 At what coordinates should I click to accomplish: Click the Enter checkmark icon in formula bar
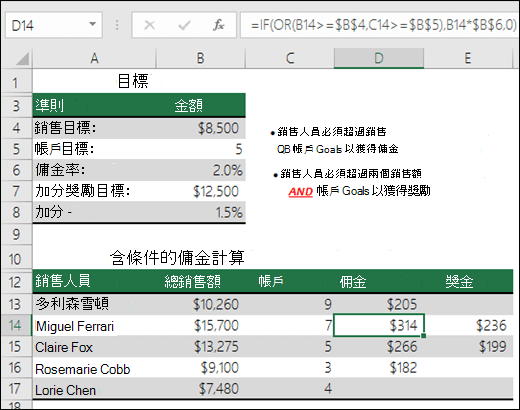click(184, 25)
